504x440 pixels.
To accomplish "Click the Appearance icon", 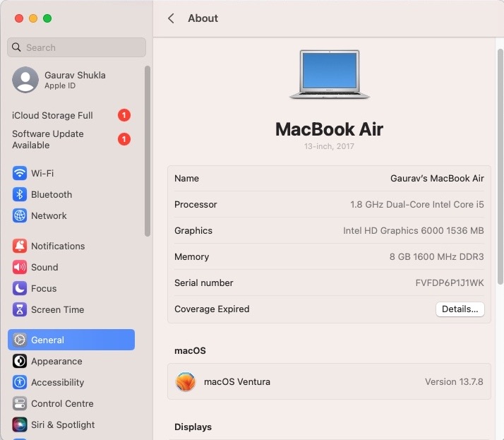I will point(20,361).
